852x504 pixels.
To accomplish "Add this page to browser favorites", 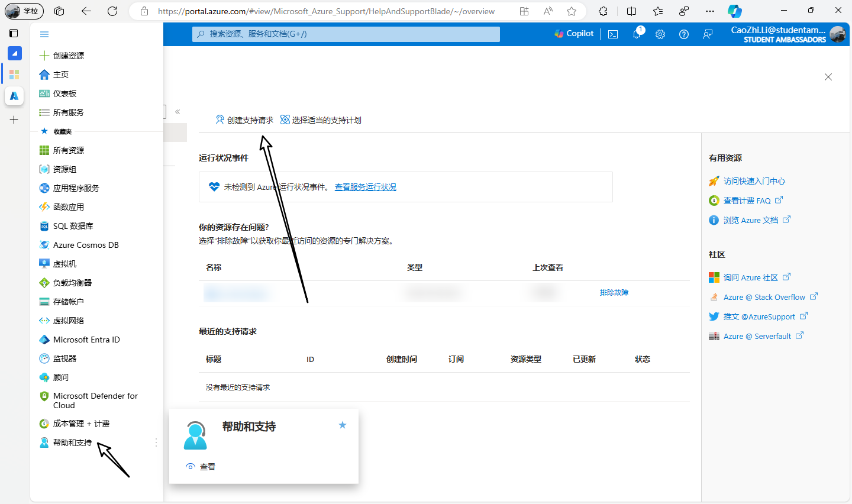I will pos(572,11).
